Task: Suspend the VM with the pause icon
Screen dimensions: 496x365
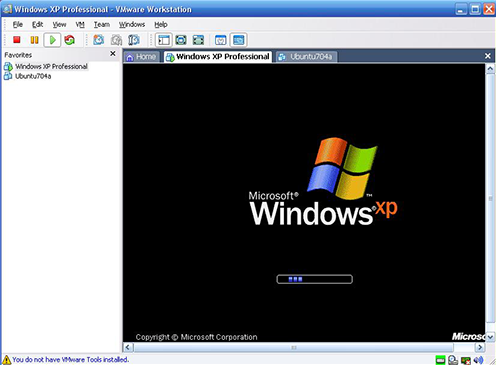Action: click(x=34, y=40)
